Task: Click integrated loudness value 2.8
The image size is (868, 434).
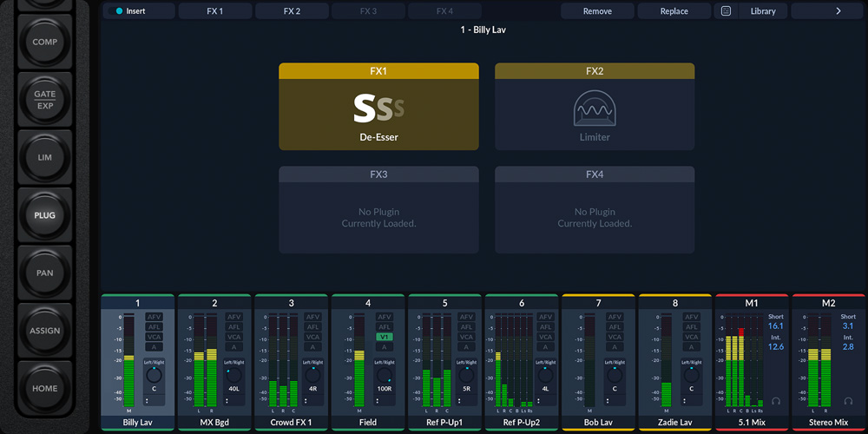Action: tap(848, 347)
